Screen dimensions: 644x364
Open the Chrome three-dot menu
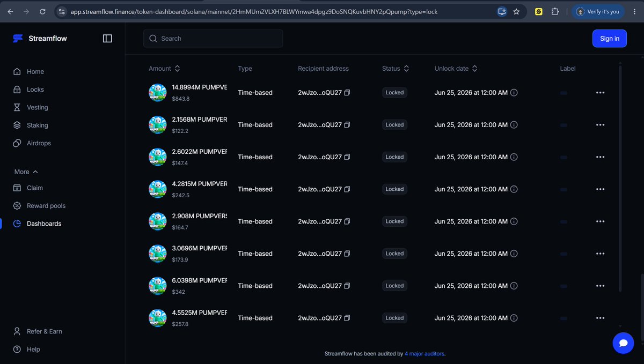tap(634, 11)
